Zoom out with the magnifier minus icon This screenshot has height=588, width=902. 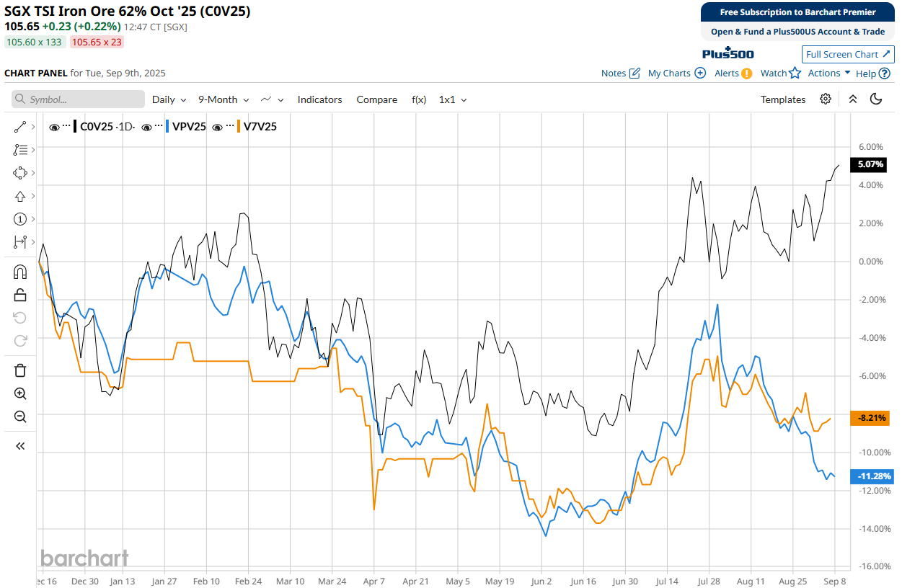(x=20, y=416)
